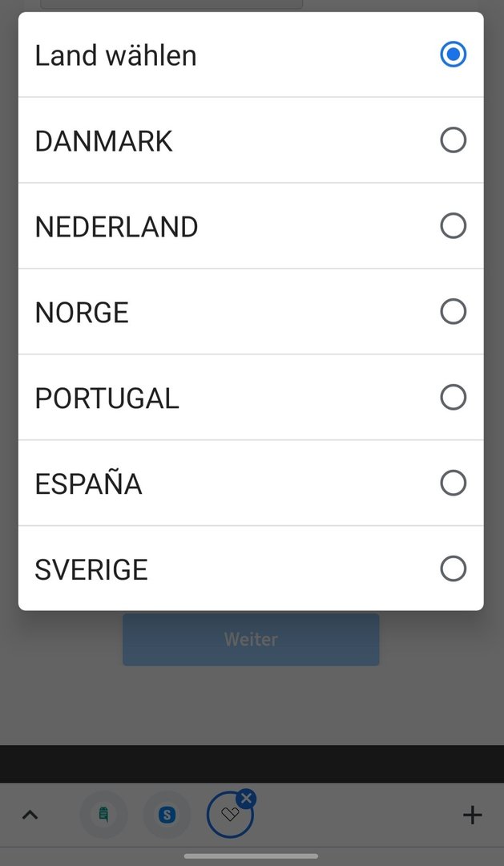This screenshot has height=866, width=504.
Task: Choose the ESPAÑA radio button
Action: point(453,484)
